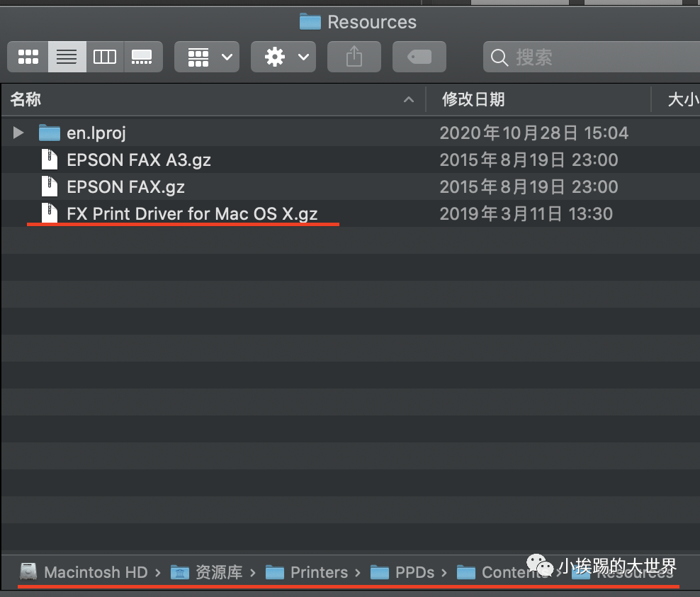This screenshot has height=597, width=700.
Task: Click the Contents folder icon in path bar
Action: point(466,572)
